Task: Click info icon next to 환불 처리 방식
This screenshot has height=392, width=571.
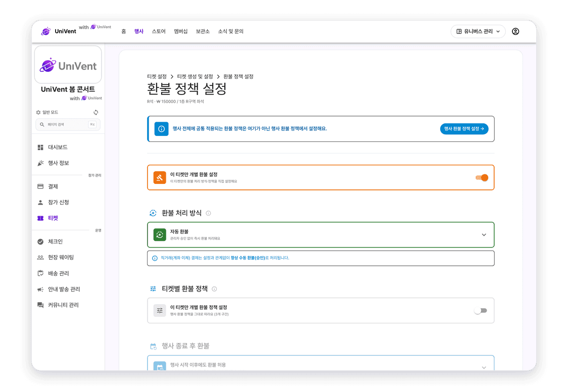Action: [208, 213]
